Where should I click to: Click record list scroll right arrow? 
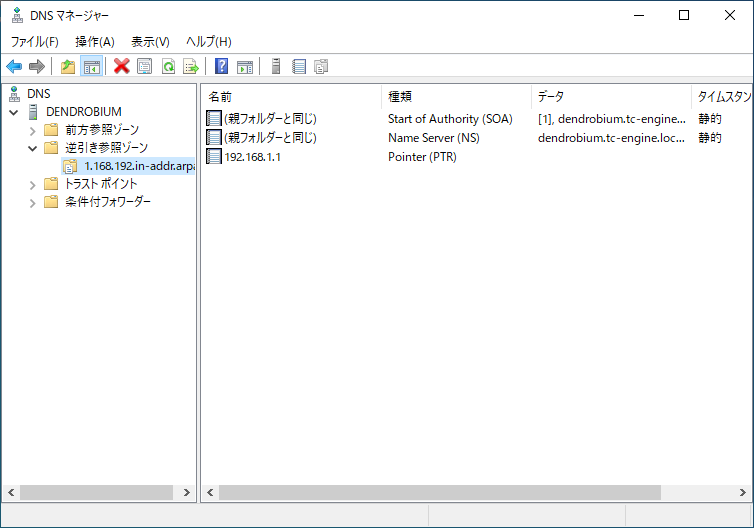click(x=742, y=492)
